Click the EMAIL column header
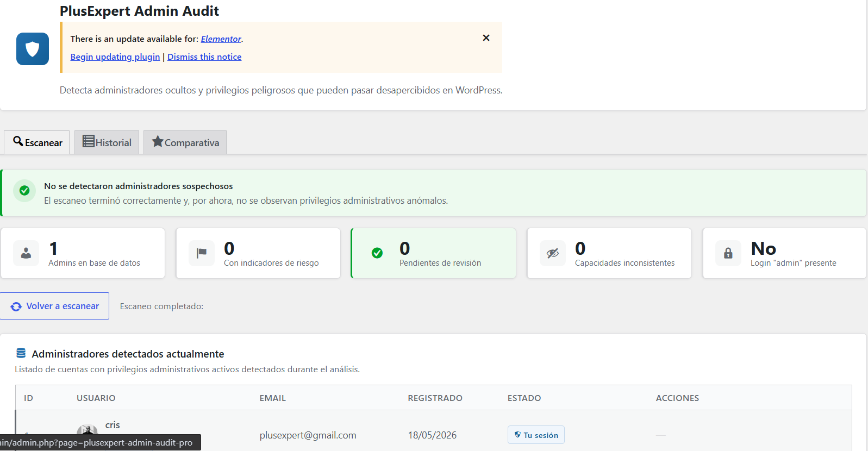Screen dimensions: 868x451 pyautogui.click(x=273, y=398)
